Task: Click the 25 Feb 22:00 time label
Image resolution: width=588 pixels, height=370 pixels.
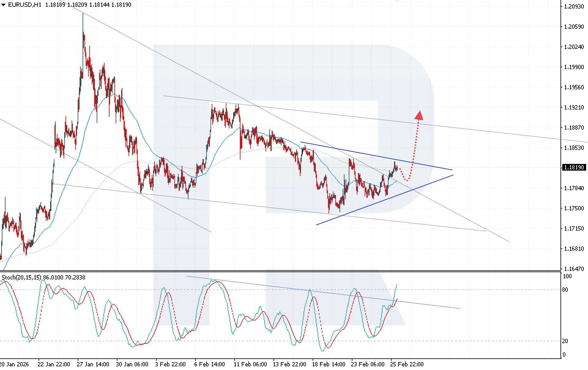Action: tap(407, 364)
